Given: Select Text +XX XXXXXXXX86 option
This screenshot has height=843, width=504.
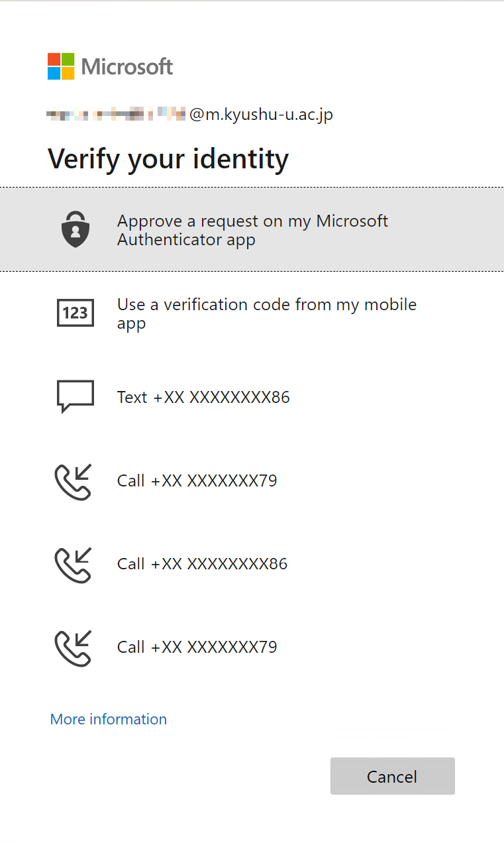Looking at the screenshot, I should click(x=203, y=397).
